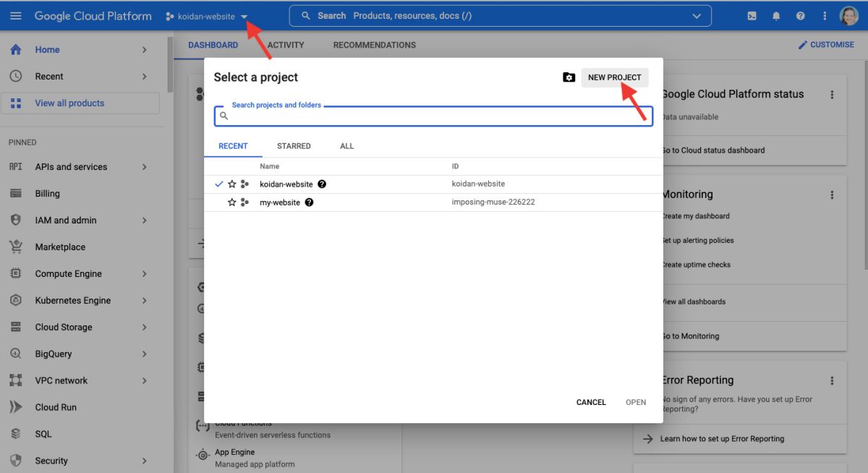Open Error Reporting card three-dot menu
The image size is (868, 473).
832,381
